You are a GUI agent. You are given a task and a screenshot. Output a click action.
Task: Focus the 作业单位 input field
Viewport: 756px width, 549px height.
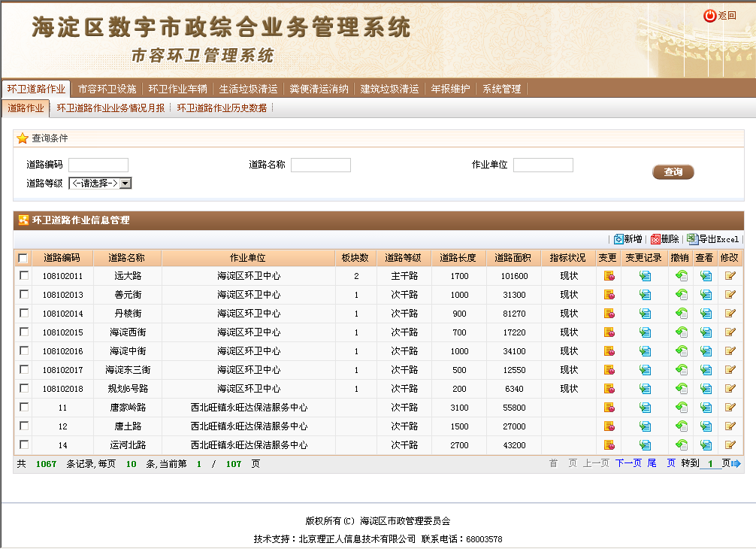pos(543,165)
